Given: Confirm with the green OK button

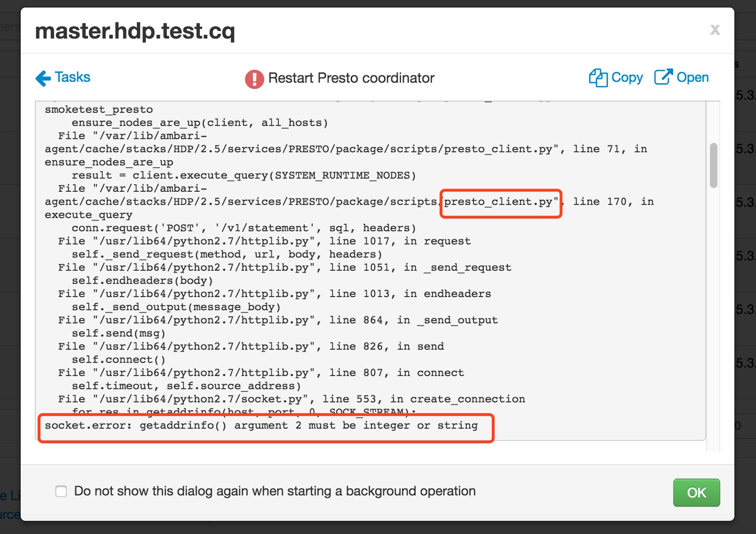Looking at the screenshot, I should pyautogui.click(x=696, y=493).
